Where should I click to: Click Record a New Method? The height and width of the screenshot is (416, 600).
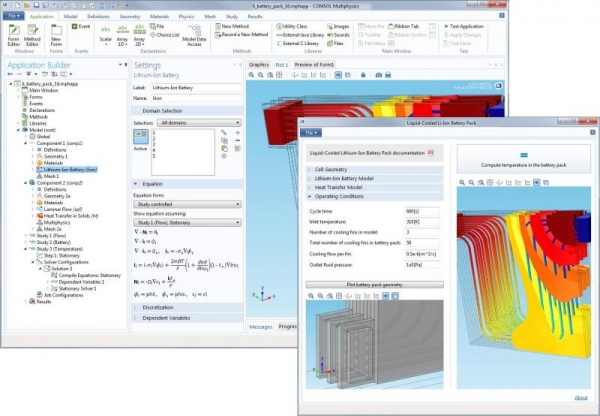[241, 34]
